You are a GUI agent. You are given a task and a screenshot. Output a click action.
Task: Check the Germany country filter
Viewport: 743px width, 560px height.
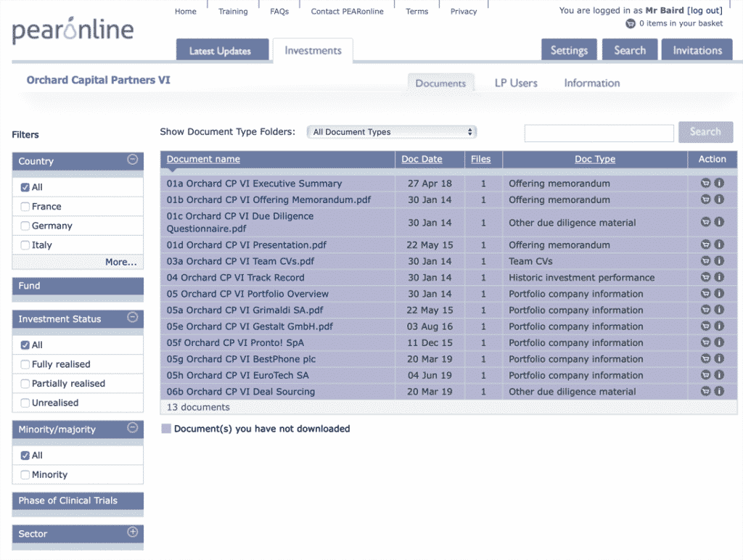click(25, 226)
